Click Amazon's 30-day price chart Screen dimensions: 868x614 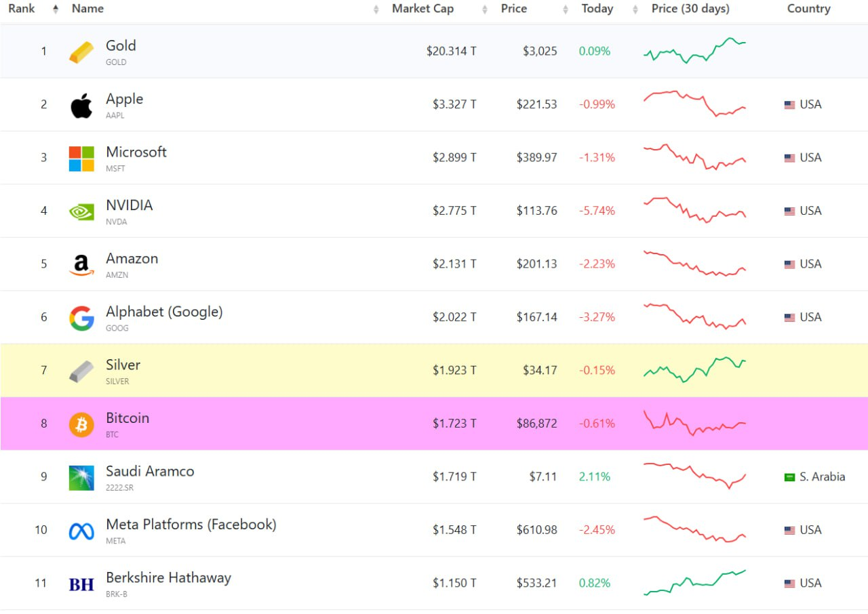[x=694, y=264]
